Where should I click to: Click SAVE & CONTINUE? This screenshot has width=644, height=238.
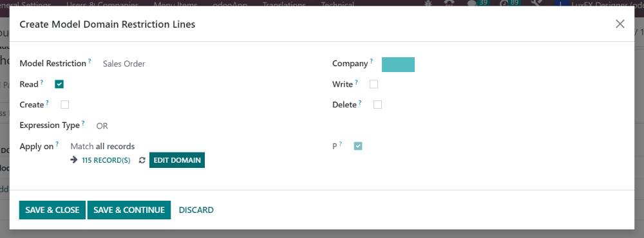coord(129,210)
